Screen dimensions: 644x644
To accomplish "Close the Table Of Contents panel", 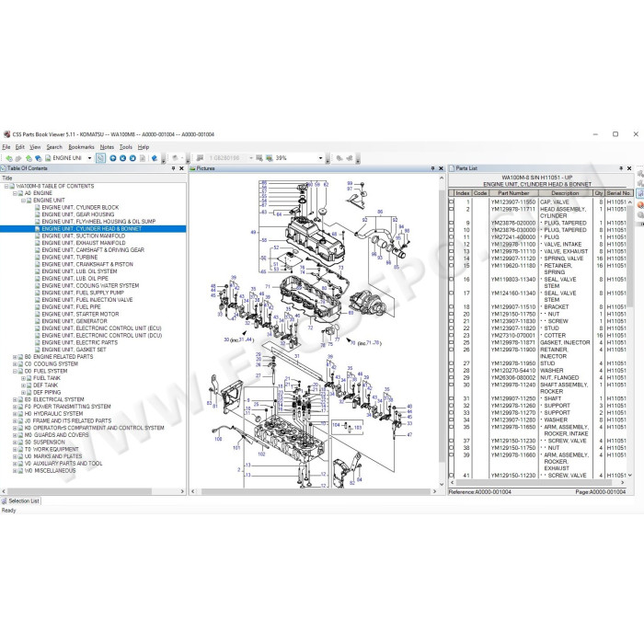I will (x=181, y=168).
